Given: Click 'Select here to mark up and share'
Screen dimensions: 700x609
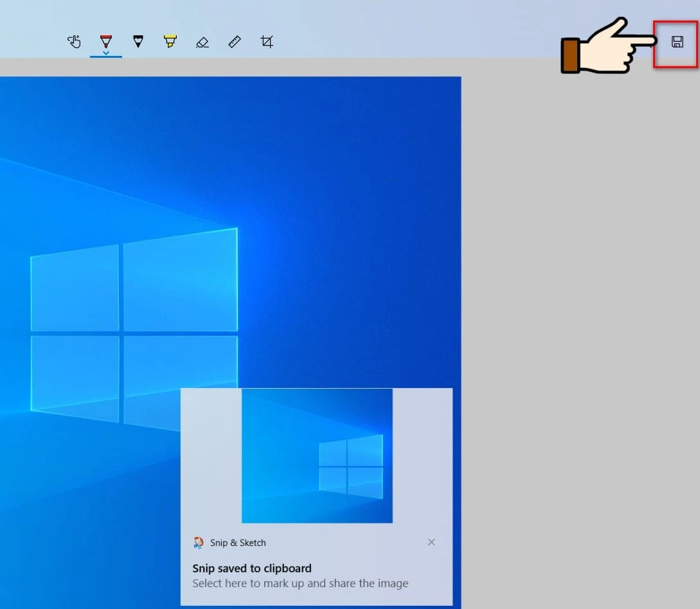Looking at the screenshot, I should tap(300, 583).
